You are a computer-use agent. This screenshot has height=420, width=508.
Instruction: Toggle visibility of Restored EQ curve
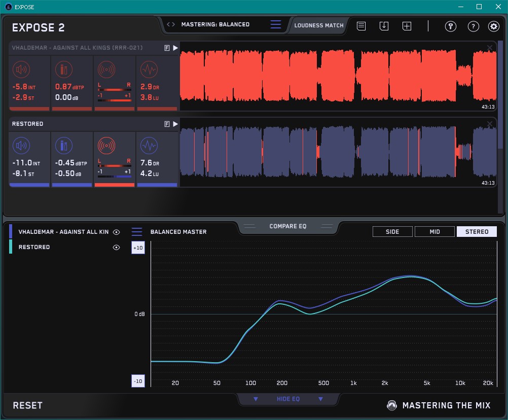117,247
